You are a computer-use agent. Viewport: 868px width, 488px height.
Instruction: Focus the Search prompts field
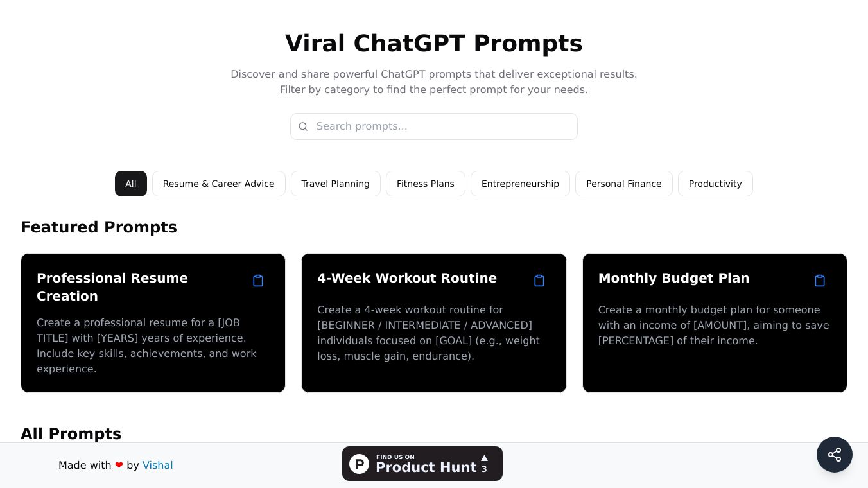[x=443, y=126]
